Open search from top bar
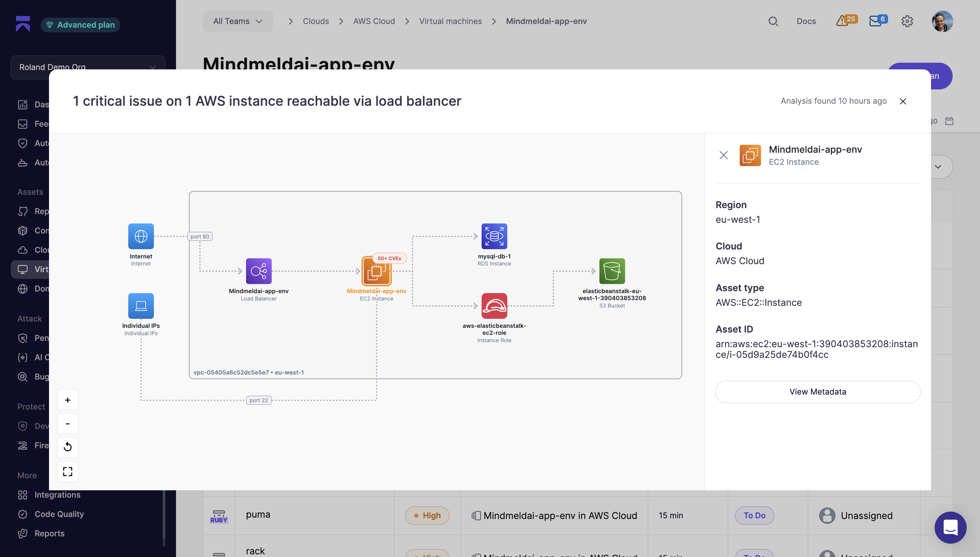Image resolution: width=980 pixels, height=557 pixels. coord(773,21)
